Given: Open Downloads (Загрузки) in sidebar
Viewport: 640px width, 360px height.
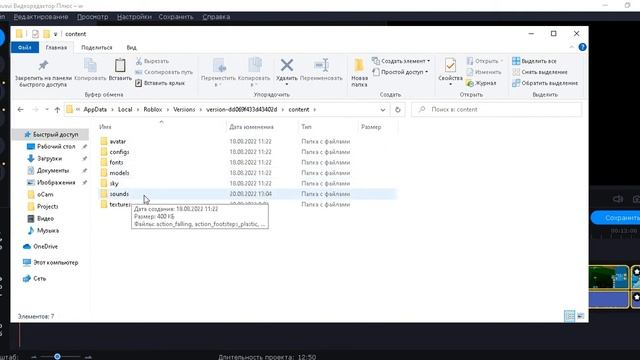Looking at the screenshot, I should point(49,158).
